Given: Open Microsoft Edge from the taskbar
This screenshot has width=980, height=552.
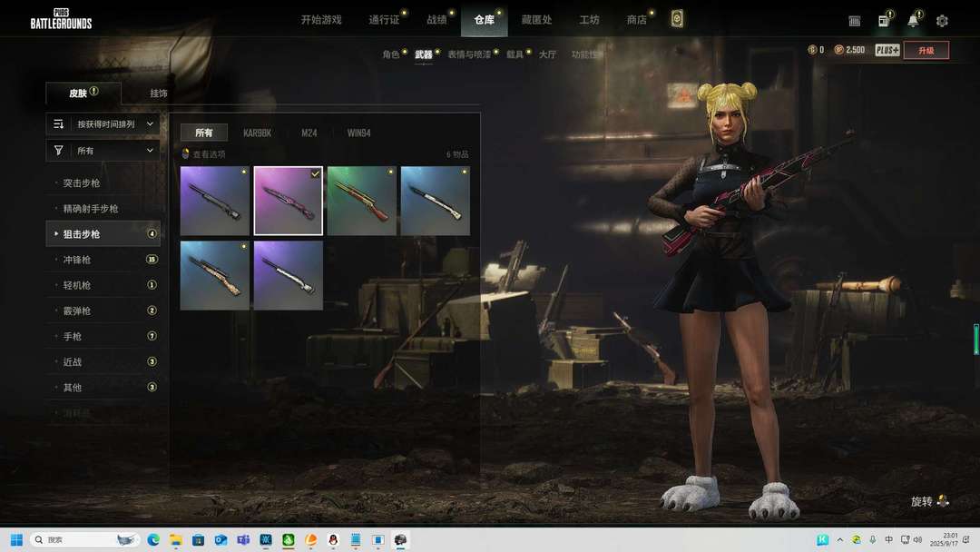Looking at the screenshot, I should click(x=153, y=539).
